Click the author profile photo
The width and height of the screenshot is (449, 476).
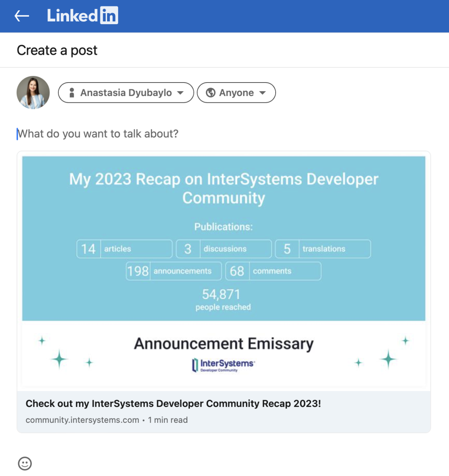[x=33, y=92]
